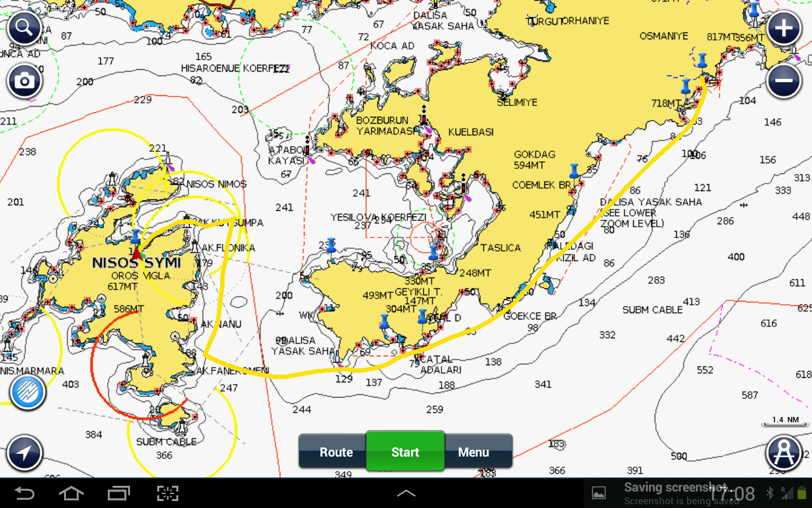
Task: Expand the bottom panel up chevron
Action: [406, 493]
